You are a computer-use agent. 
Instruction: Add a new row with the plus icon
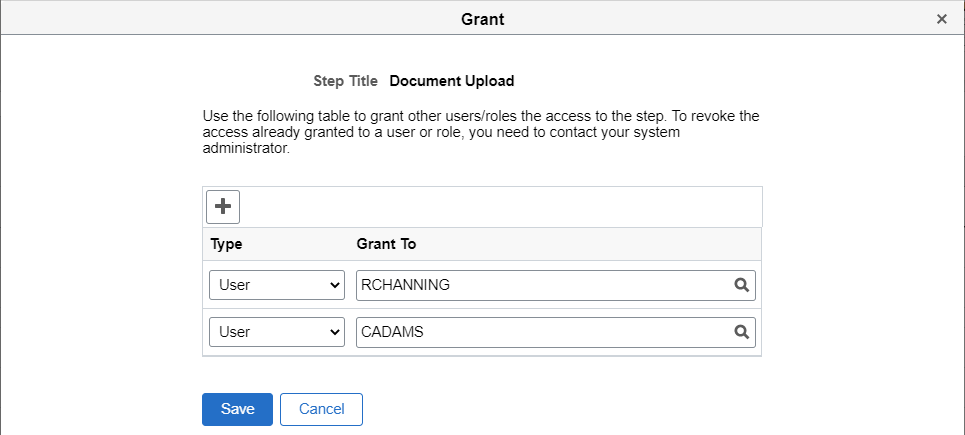(223, 207)
